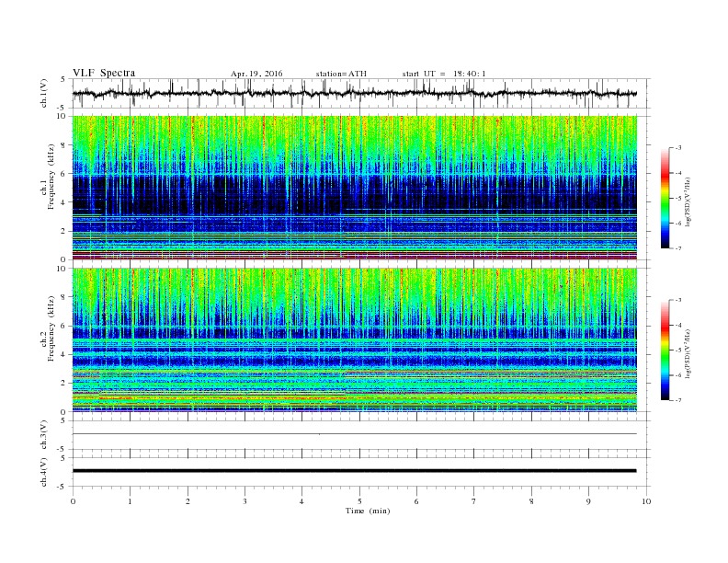728x563 pixels.
Task: Click the thick black ch.4 voltage trace
Action: (x=354, y=471)
